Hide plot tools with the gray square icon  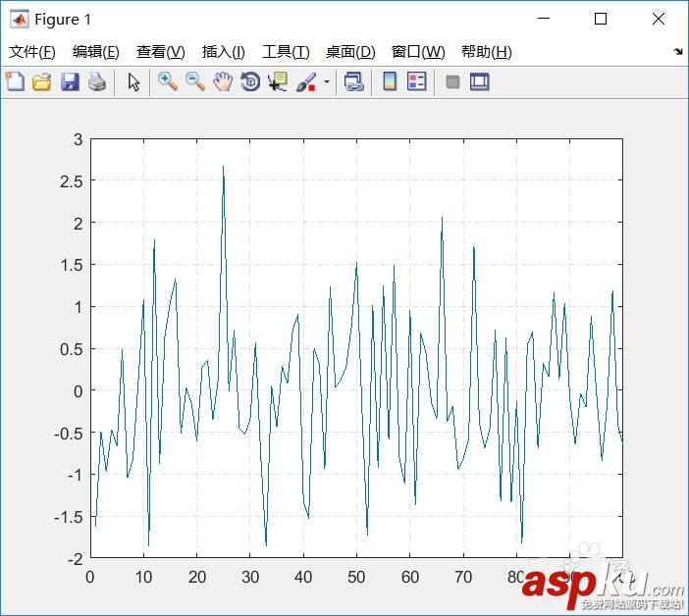(452, 81)
